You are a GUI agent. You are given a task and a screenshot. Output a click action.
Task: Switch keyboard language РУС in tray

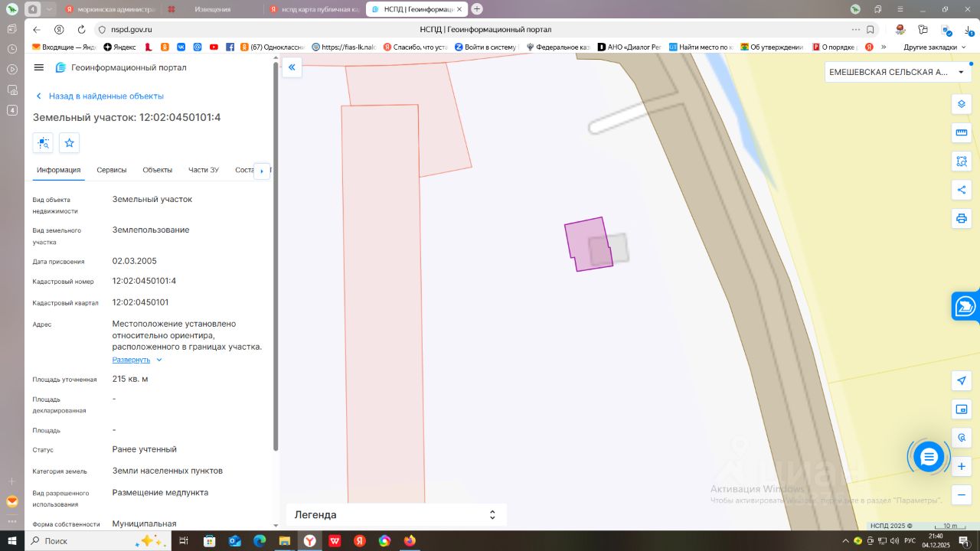point(910,541)
